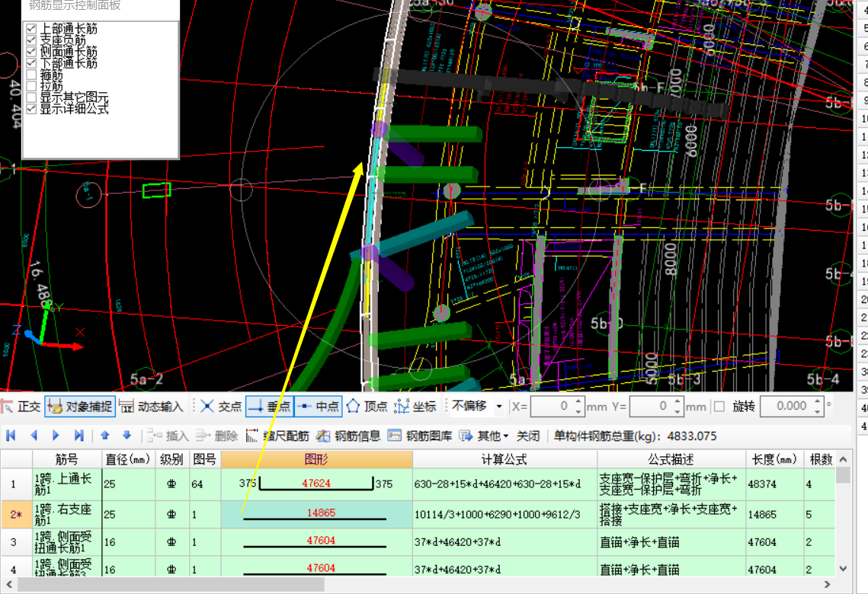
Task: Click length cell 48374
Action: tap(774, 484)
